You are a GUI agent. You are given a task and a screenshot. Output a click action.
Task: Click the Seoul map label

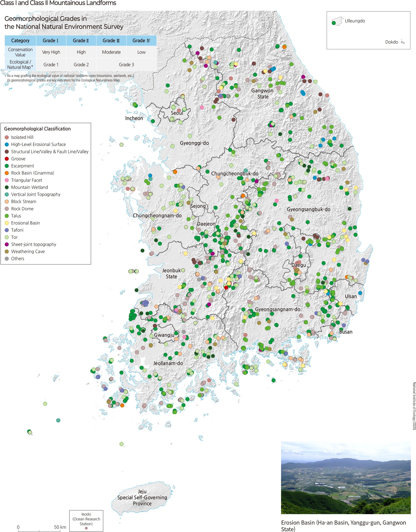[x=177, y=113]
